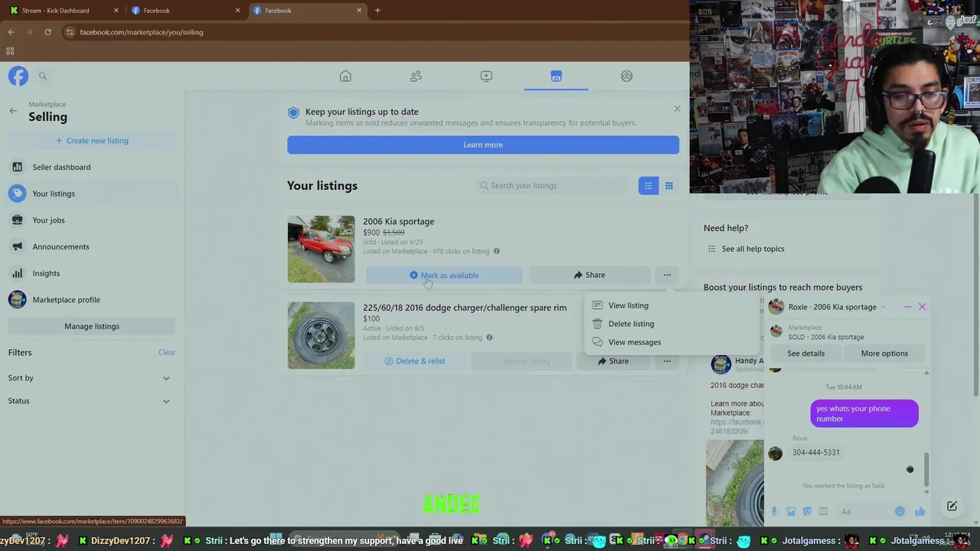
Task: Open the Friends icon in the top navigation
Action: coord(416,77)
